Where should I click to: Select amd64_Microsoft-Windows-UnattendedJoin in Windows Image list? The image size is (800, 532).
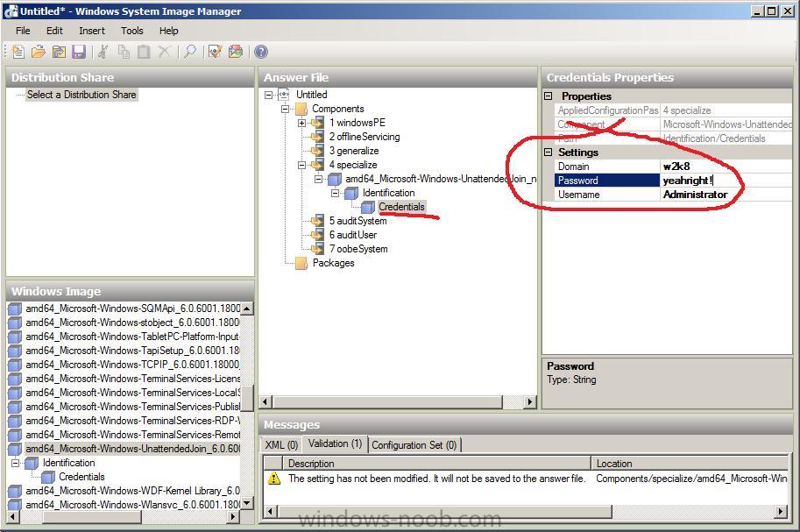132,448
